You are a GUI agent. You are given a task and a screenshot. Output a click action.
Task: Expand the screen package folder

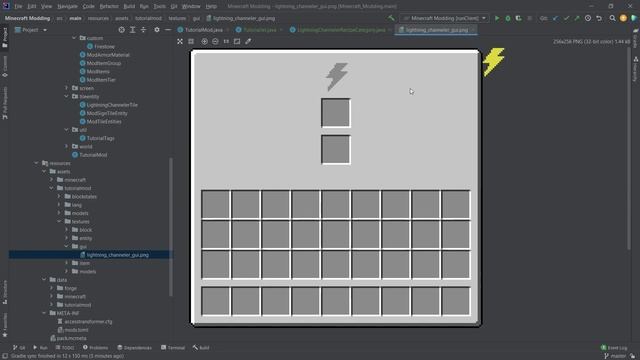pos(67,88)
